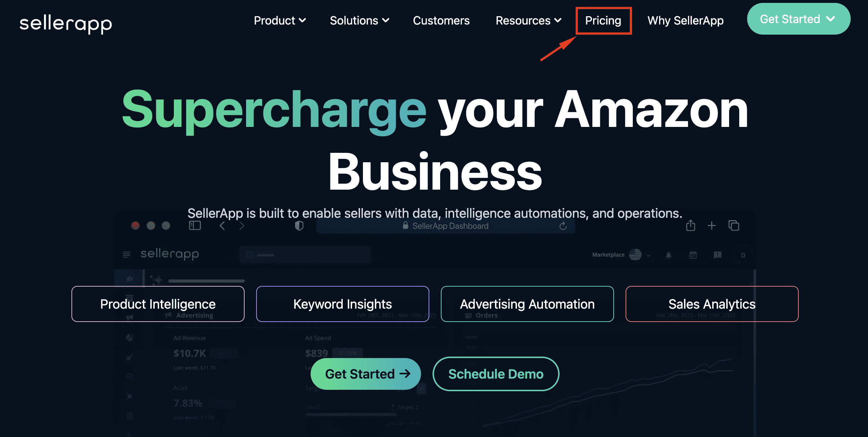Click the Product Intelligence icon
This screenshot has height=437, width=868.
tap(158, 304)
